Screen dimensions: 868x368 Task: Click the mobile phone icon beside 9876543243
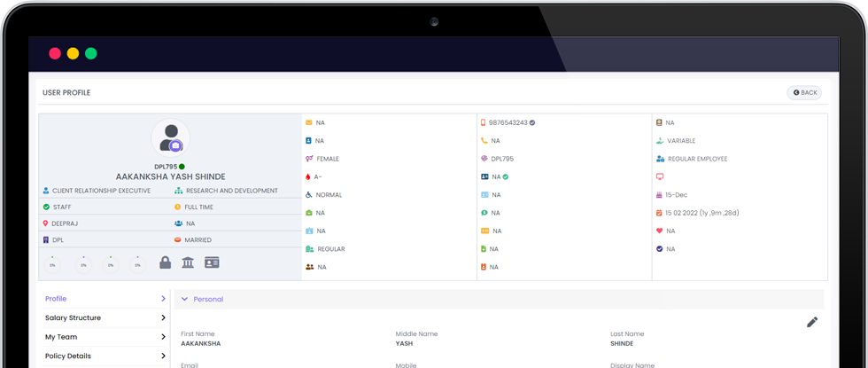coord(484,123)
